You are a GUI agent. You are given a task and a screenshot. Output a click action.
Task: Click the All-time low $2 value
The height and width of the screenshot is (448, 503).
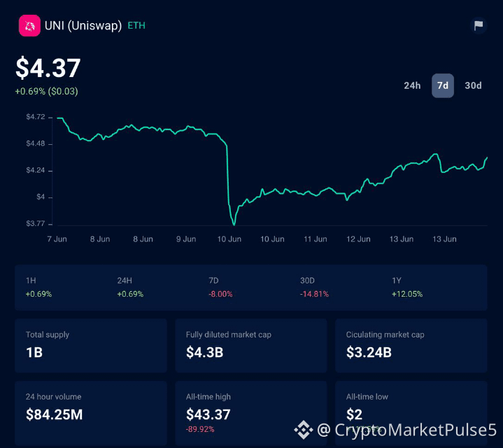354,414
